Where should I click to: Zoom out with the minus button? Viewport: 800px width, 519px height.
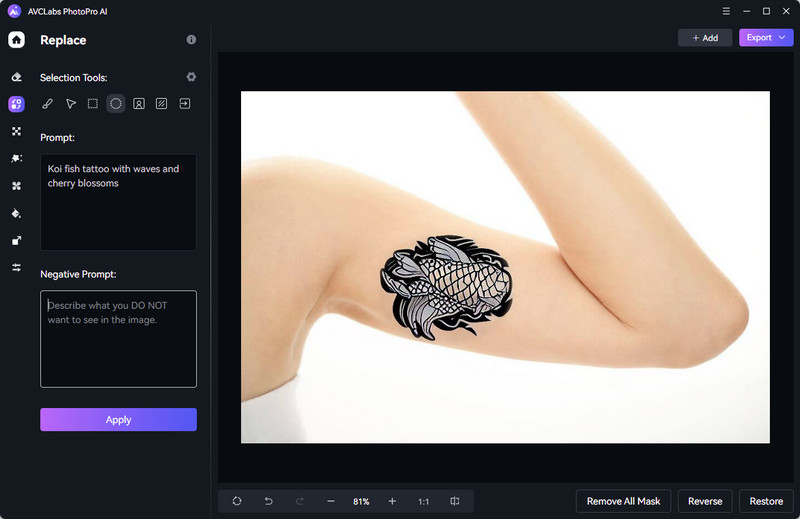[x=331, y=501]
